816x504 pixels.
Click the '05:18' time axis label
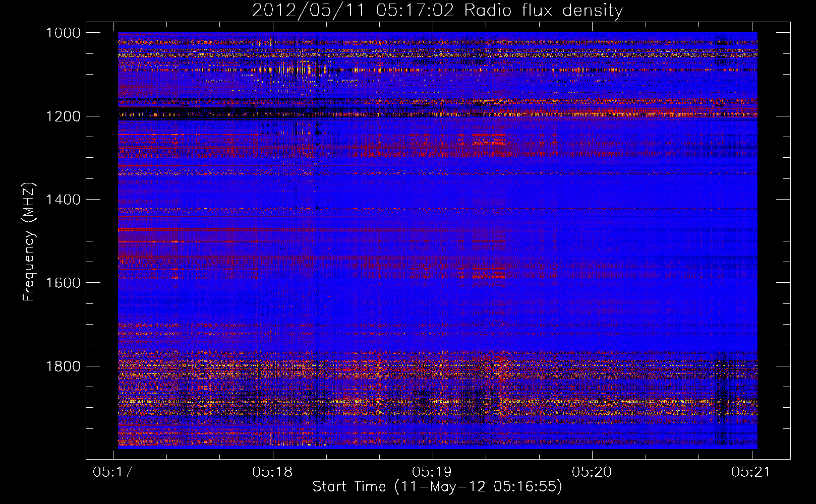click(273, 472)
